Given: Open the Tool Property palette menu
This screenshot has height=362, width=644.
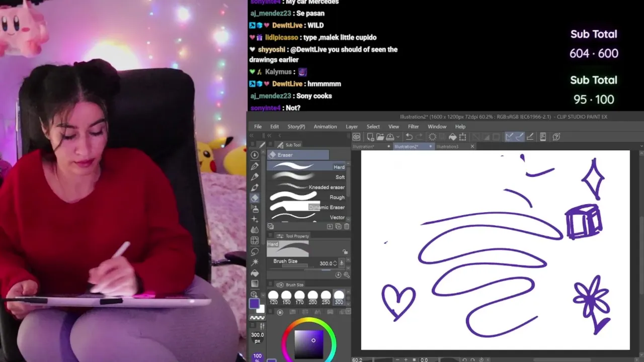Looking at the screenshot, I should [270, 235].
